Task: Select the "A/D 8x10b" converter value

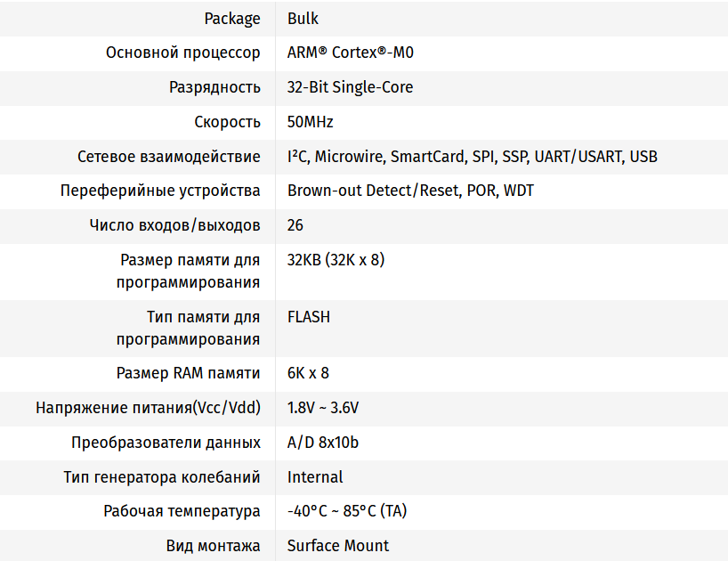Action: click(323, 443)
